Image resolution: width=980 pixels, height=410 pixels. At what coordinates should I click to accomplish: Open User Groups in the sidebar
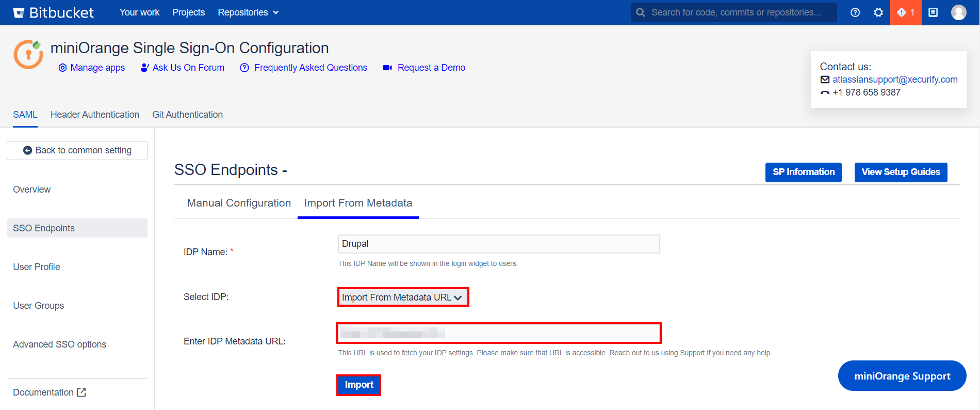(39, 306)
